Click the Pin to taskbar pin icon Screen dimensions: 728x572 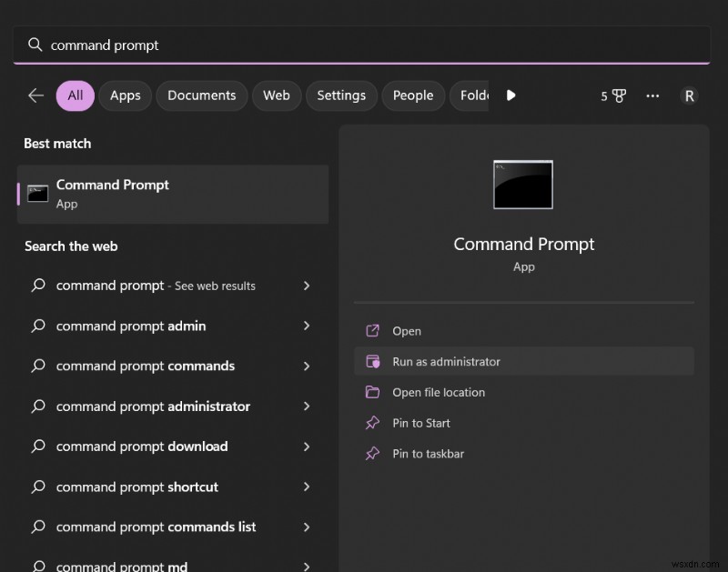[372, 453]
